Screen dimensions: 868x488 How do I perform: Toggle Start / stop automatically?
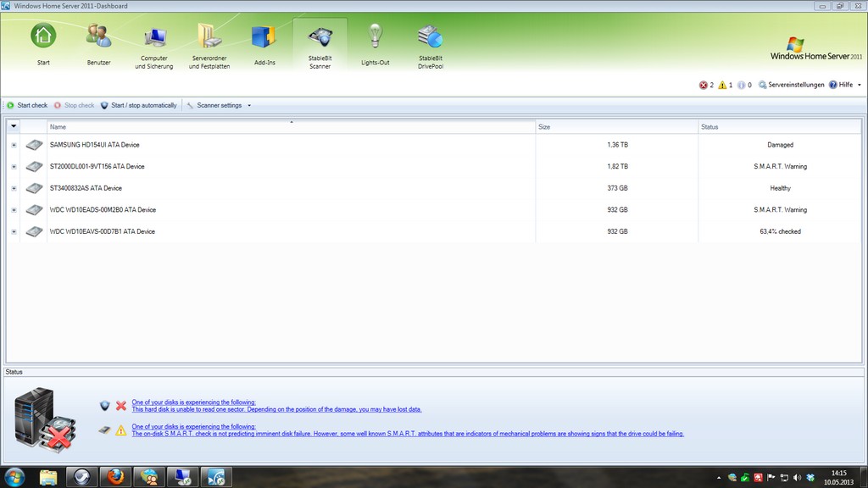pos(138,105)
